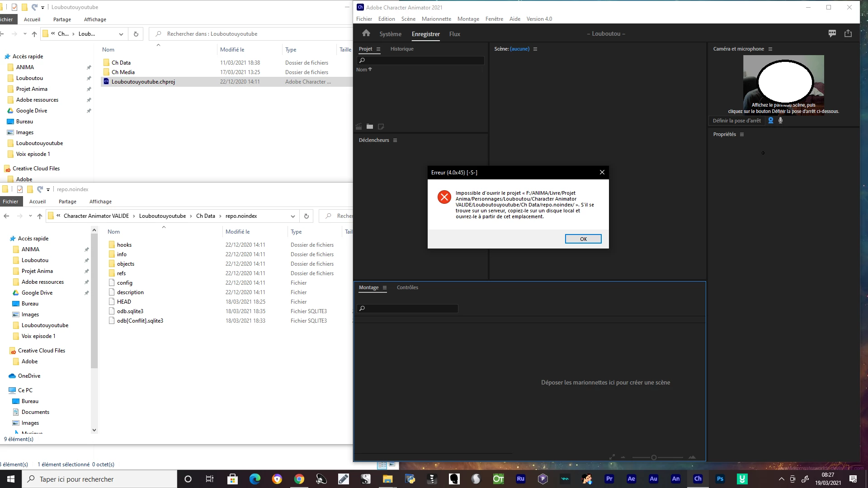The height and width of the screenshot is (488, 868).
Task: Adjust the timeline zoom slider handle
Action: [654, 457]
